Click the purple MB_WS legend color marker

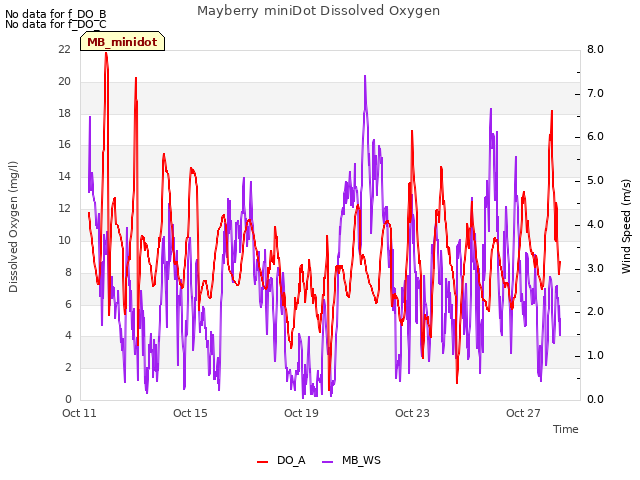(x=328, y=461)
